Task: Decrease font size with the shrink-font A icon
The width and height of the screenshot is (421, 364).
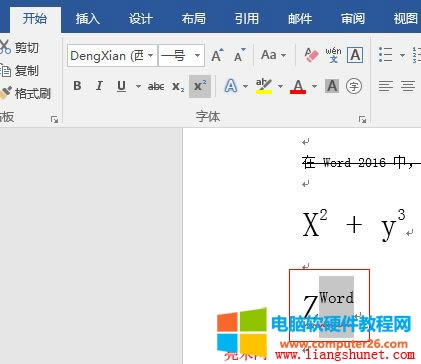Action: (x=240, y=55)
